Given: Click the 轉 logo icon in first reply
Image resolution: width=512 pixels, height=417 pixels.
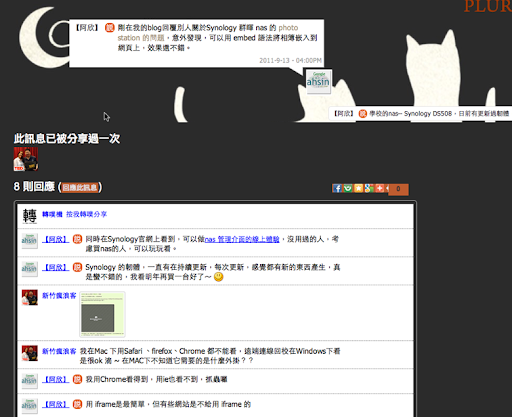Looking at the screenshot, I should click(x=29, y=216).
